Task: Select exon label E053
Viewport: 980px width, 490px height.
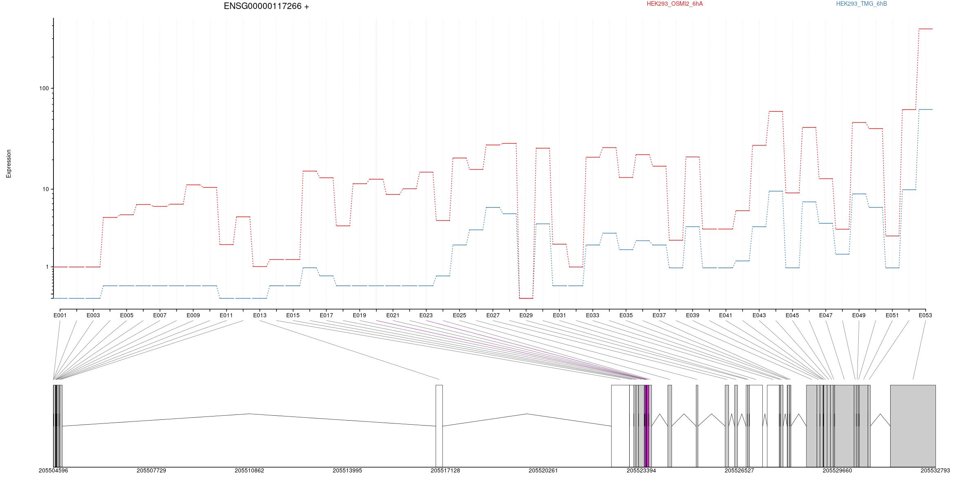Action: 925,315
